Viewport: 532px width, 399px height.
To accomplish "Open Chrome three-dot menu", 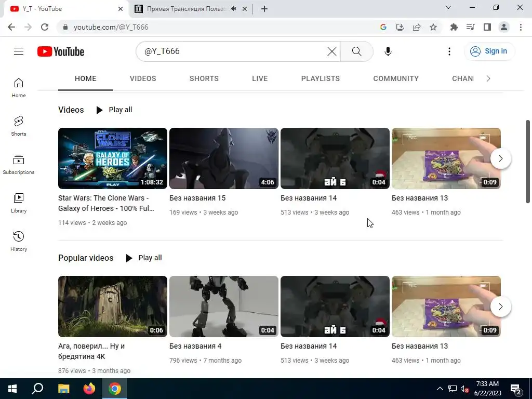I will point(521,27).
